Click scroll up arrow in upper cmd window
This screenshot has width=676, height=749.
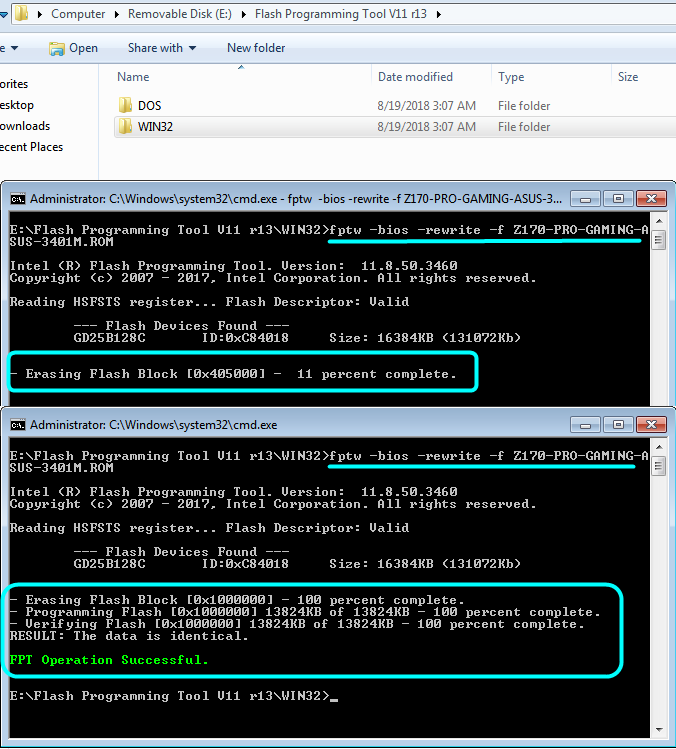[659, 221]
